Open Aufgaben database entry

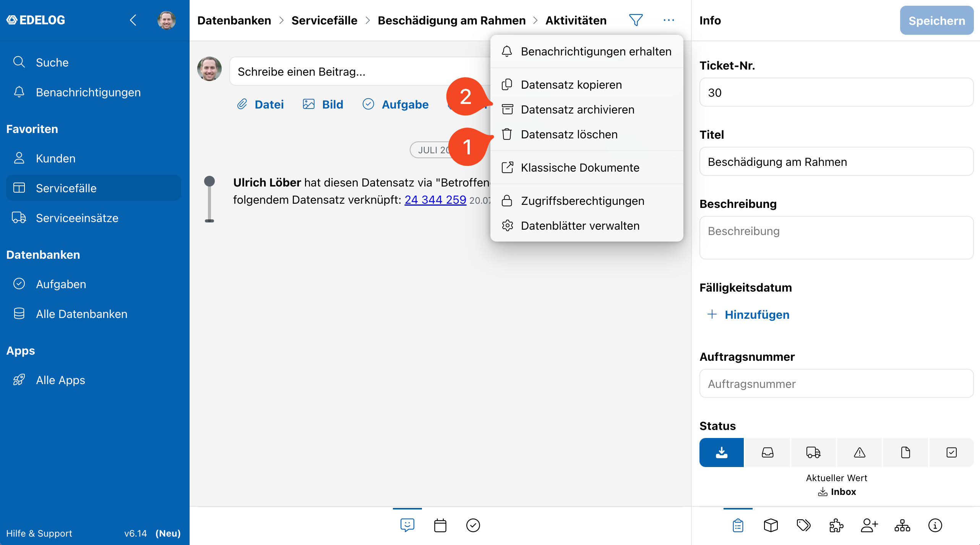coord(94,284)
